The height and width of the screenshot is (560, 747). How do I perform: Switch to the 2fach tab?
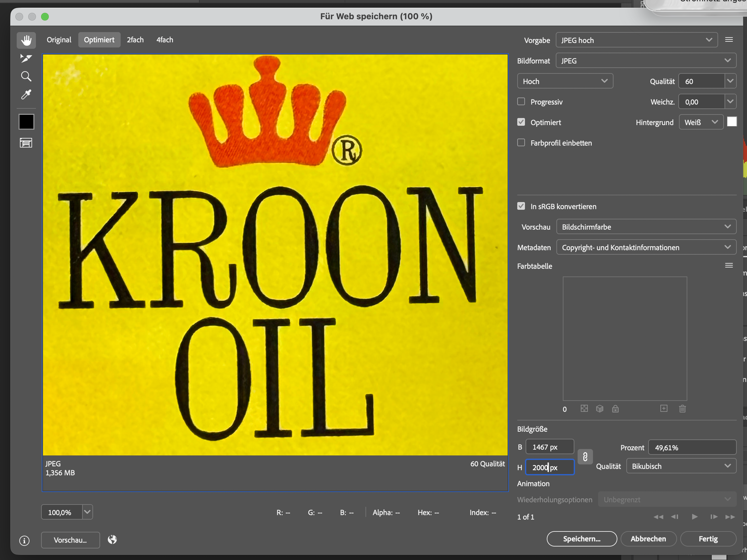(135, 40)
